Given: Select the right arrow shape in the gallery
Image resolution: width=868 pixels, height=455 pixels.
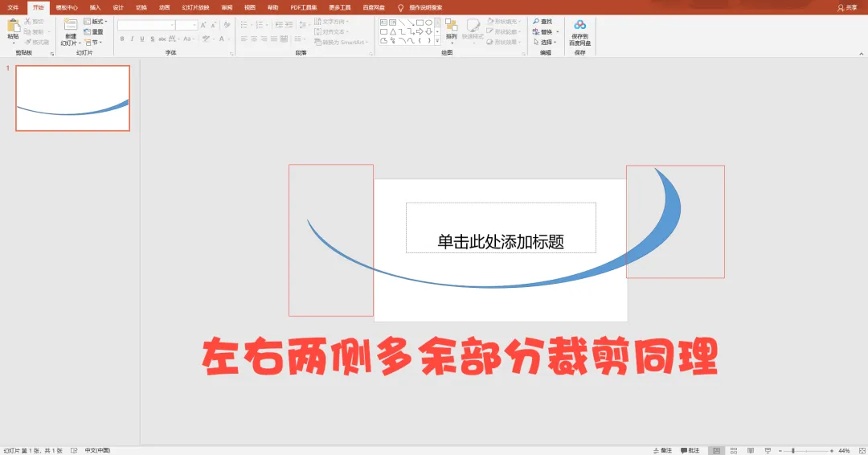Looking at the screenshot, I should click(x=420, y=31).
